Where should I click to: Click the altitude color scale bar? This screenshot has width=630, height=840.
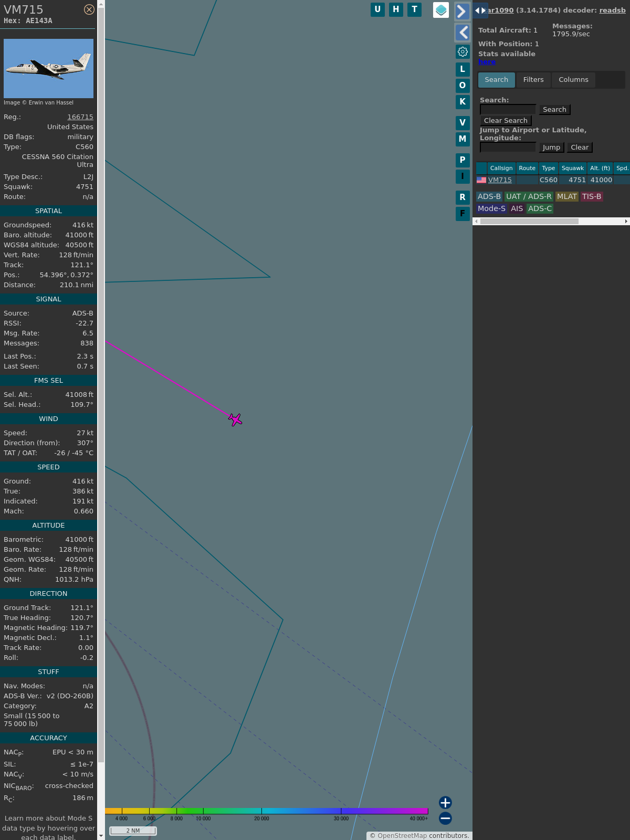click(x=267, y=811)
